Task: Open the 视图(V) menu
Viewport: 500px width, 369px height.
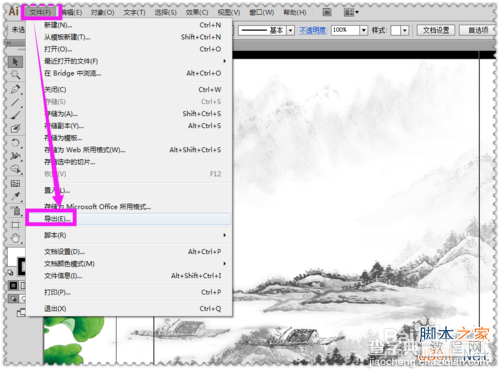Action: pos(229,12)
